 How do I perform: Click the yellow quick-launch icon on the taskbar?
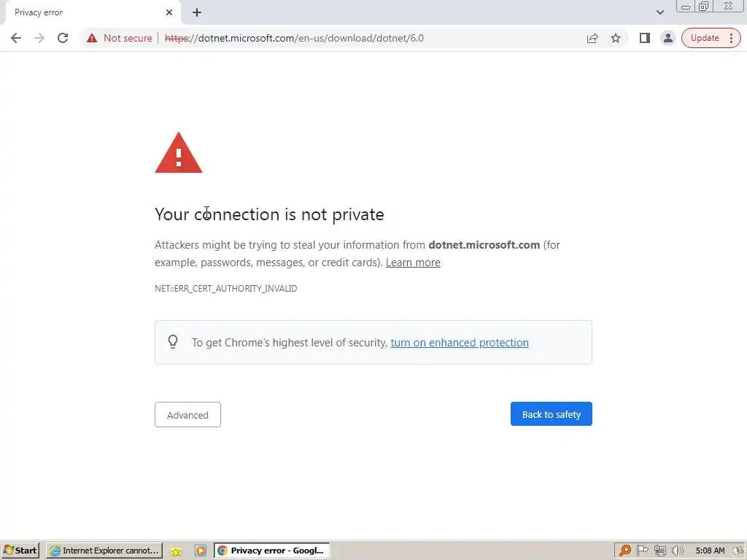pyautogui.click(x=175, y=551)
